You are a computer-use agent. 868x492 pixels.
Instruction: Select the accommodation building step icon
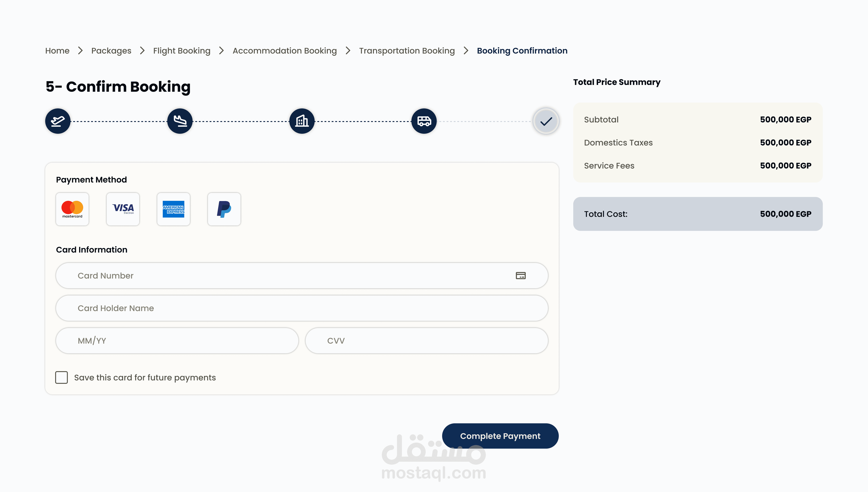coord(302,121)
